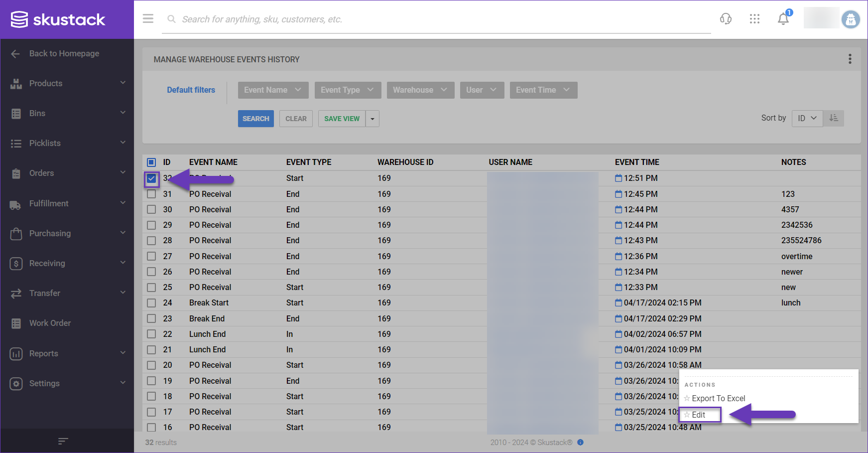Open the Sort by ID dropdown
Screen dimensions: 868x453
(x=807, y=118)
